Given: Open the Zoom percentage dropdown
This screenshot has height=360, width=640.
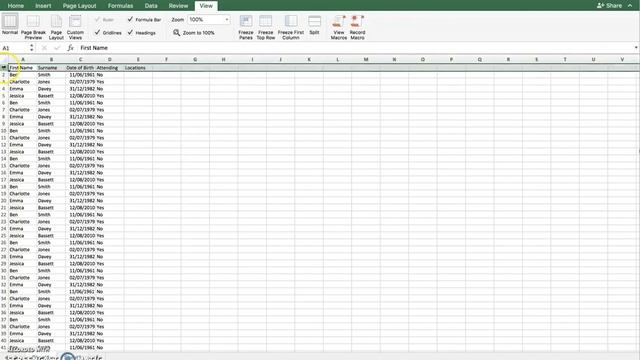Looking at the screenshot, I should (227, 20).
